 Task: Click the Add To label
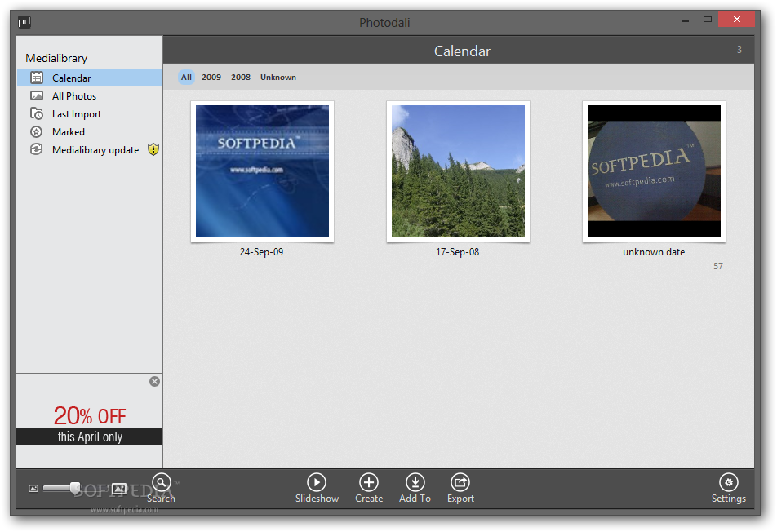415,499
